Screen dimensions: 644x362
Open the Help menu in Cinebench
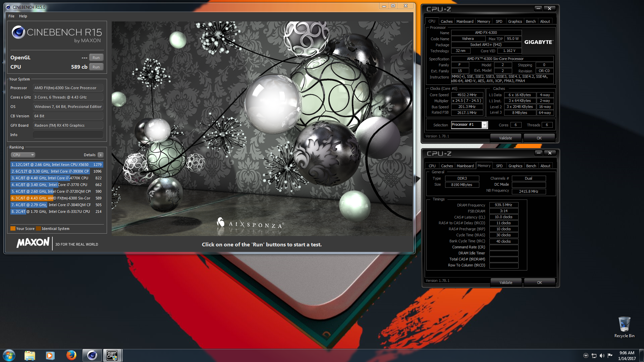tap(23, 16)
